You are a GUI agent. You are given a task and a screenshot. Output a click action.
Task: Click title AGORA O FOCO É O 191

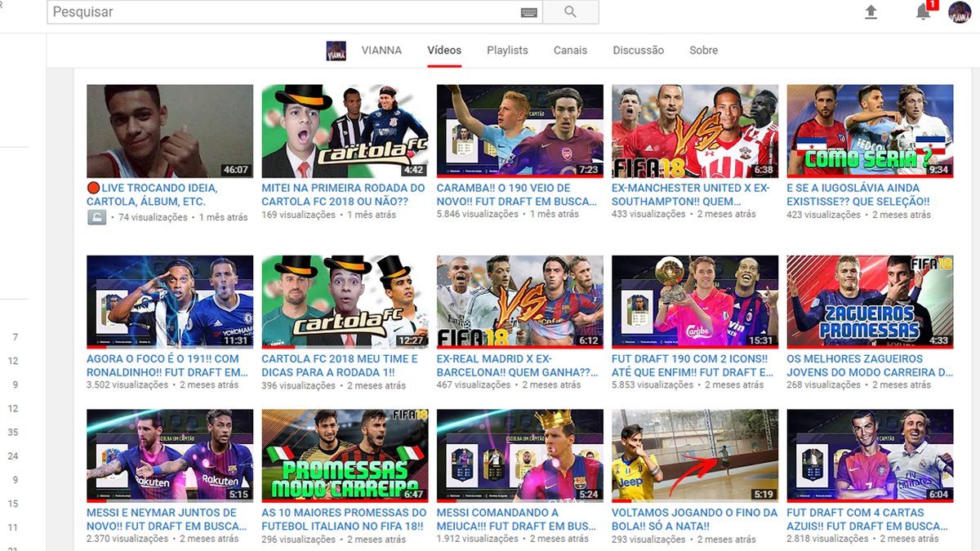[167, 365]
